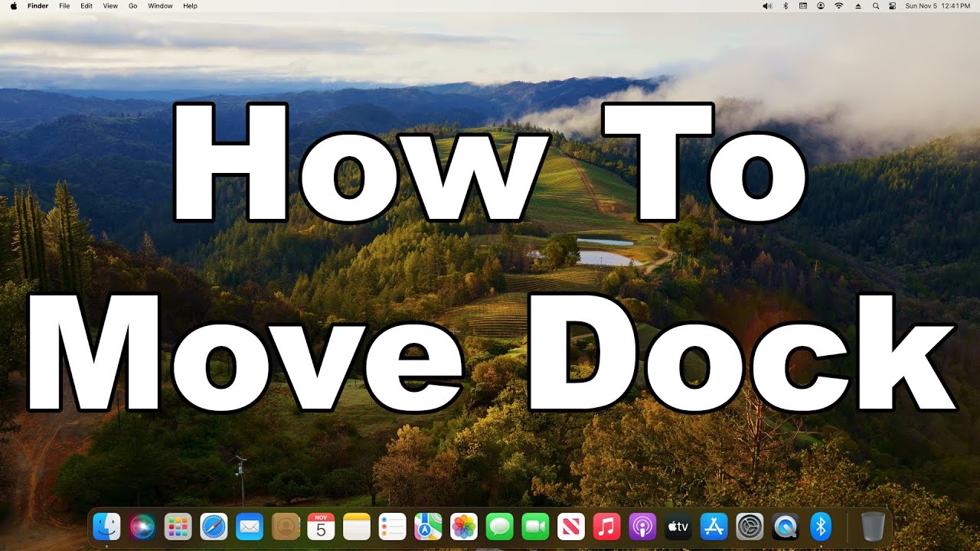
Task: Open the File menu
Action: 64,5
